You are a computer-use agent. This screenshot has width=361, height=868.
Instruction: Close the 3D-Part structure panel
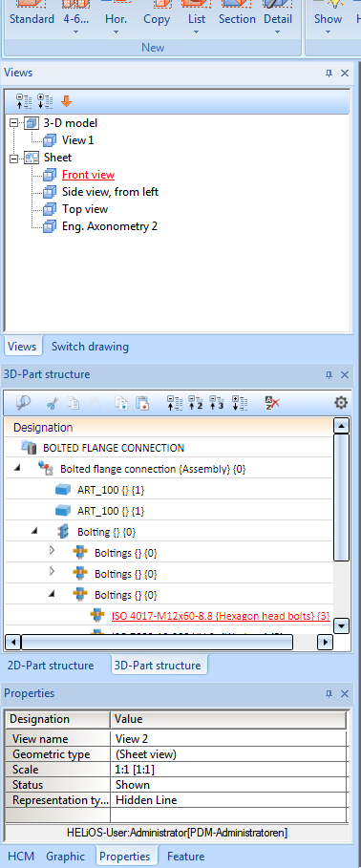[345, 374]
